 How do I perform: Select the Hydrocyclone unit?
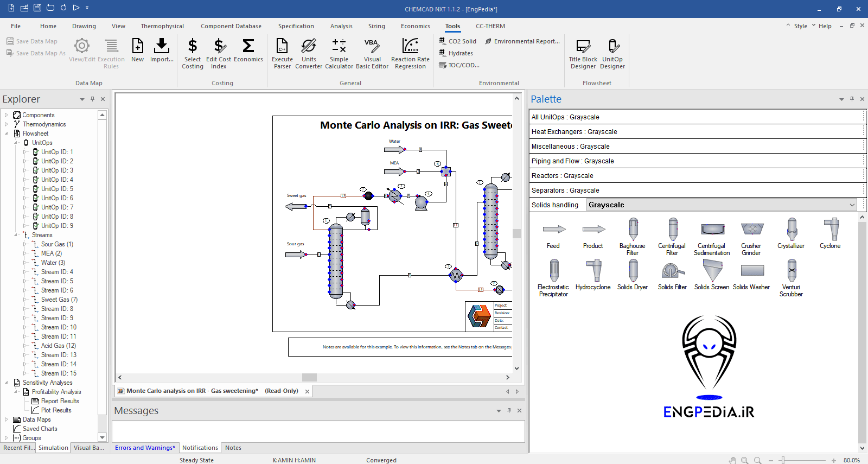click(x=593, y=275)
